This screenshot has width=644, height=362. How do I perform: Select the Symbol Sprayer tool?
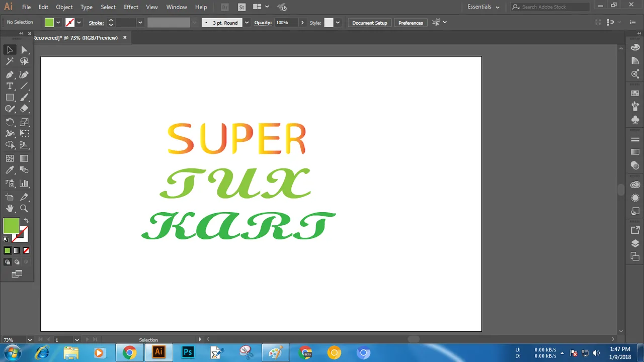10,184
